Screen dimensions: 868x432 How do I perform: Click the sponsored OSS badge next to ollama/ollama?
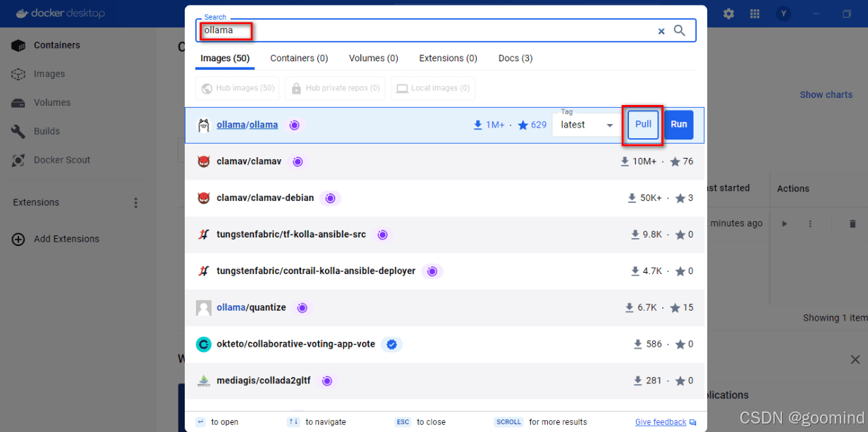pyautogui.click(x=295, y=125)
